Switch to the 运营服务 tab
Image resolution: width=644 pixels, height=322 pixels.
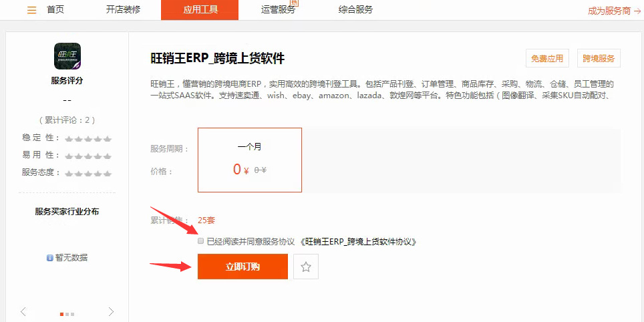[278, 10]
